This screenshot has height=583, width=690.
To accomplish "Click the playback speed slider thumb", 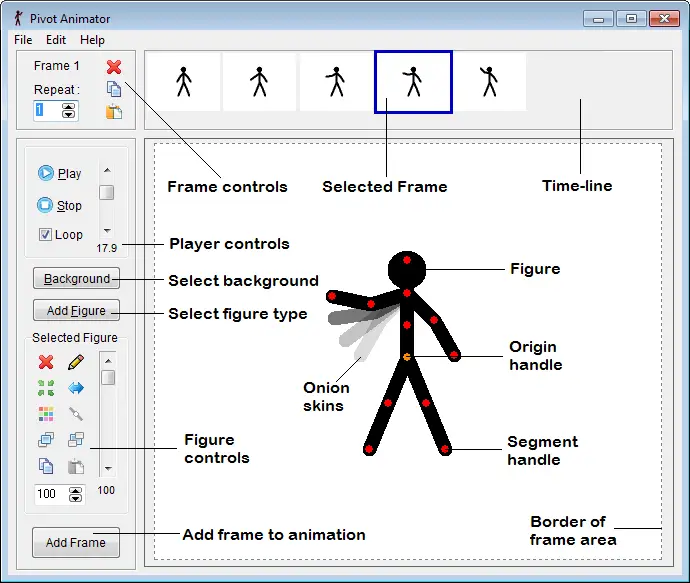I will [x=106, y=192].
